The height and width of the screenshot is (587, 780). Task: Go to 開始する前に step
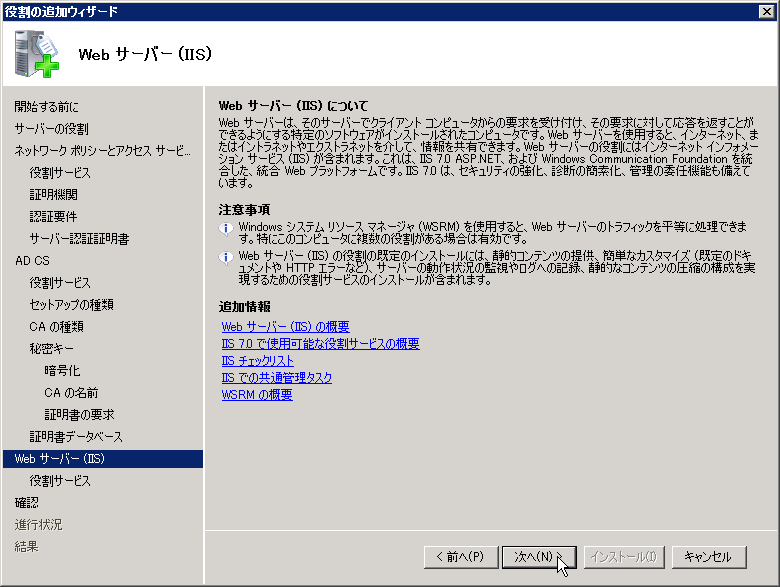[x=46, y=106]
